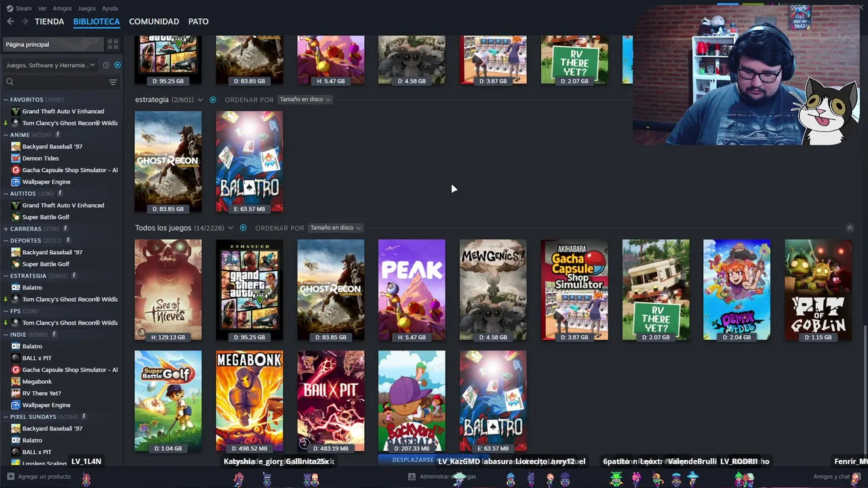Image resolution: width=868 pixels, height=488 pixels.
Task: Open Mewgenics cover art
Action: (493, 289)
